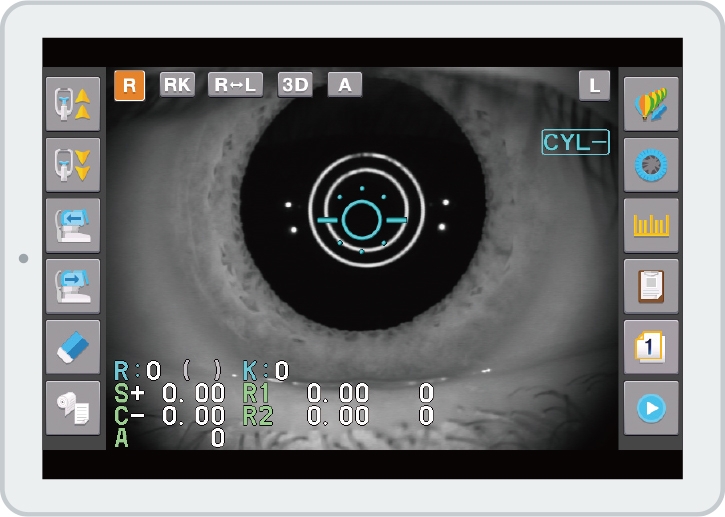Open the yellow bar chart icon
The image size is (725, 517).
point(651,226)
